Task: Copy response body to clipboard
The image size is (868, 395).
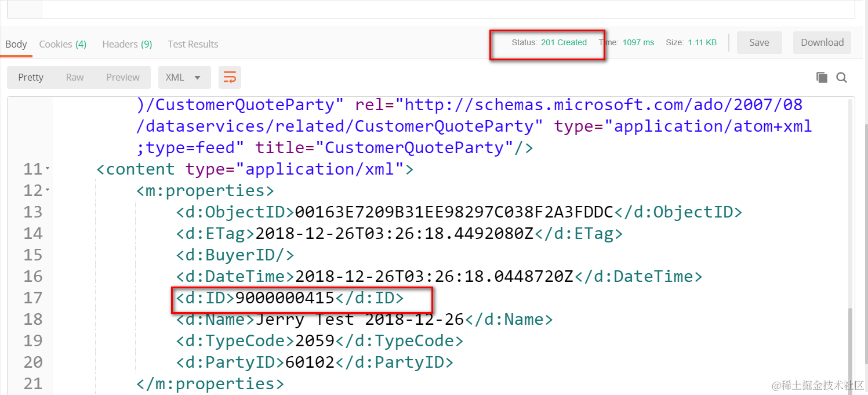Action: 821,77
